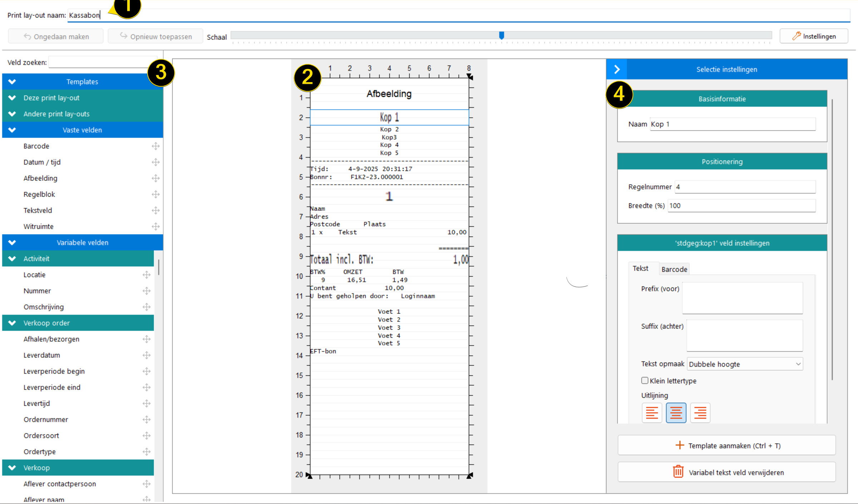The image size is (858, 504).
Task: Click the Schaal slider handle
Action: point(502,35)
